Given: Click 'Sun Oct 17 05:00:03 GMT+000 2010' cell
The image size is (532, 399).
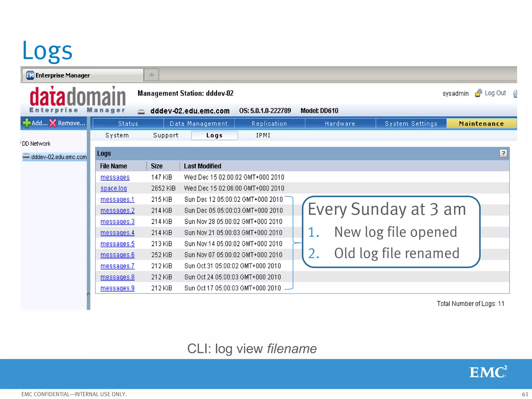Looking at the screenshot, I should pos(232,288).
